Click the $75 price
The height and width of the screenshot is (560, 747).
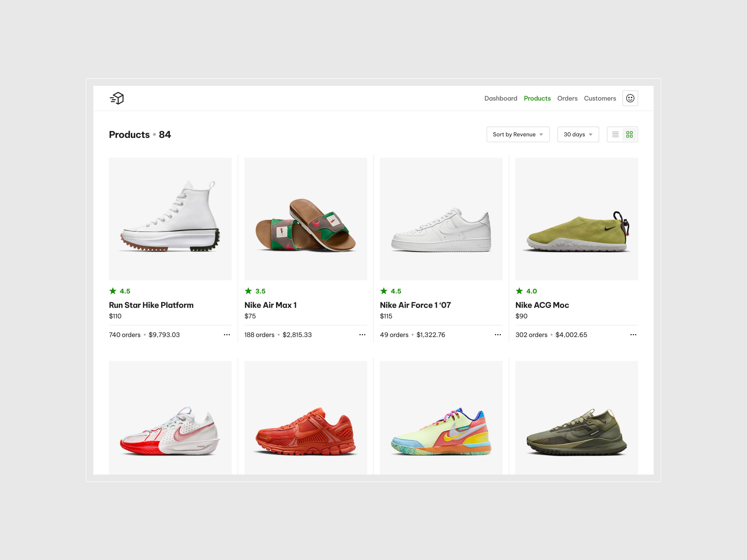250,316
